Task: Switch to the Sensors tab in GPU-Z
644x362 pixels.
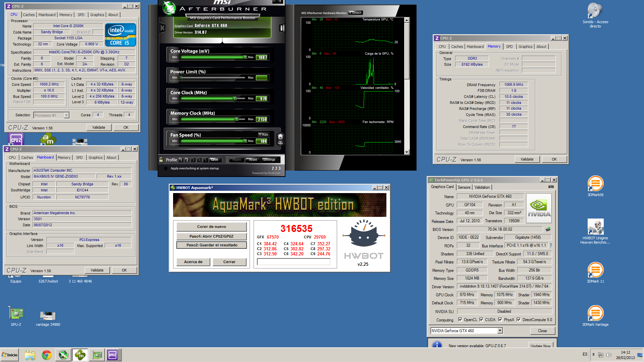Action: [x=464, y=187]
